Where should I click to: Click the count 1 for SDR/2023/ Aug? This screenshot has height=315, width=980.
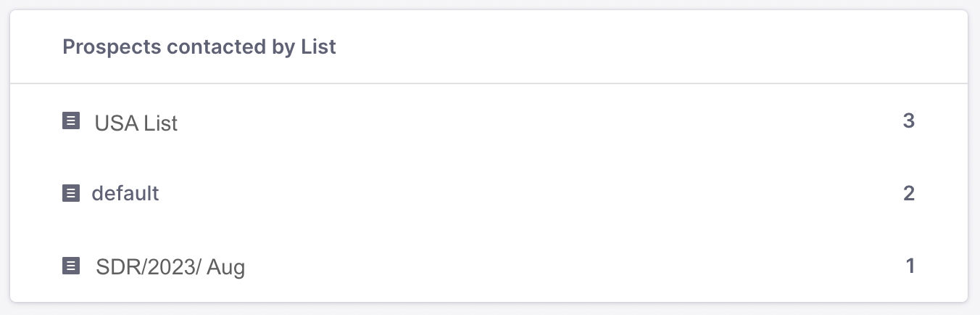tap(910, 266)
